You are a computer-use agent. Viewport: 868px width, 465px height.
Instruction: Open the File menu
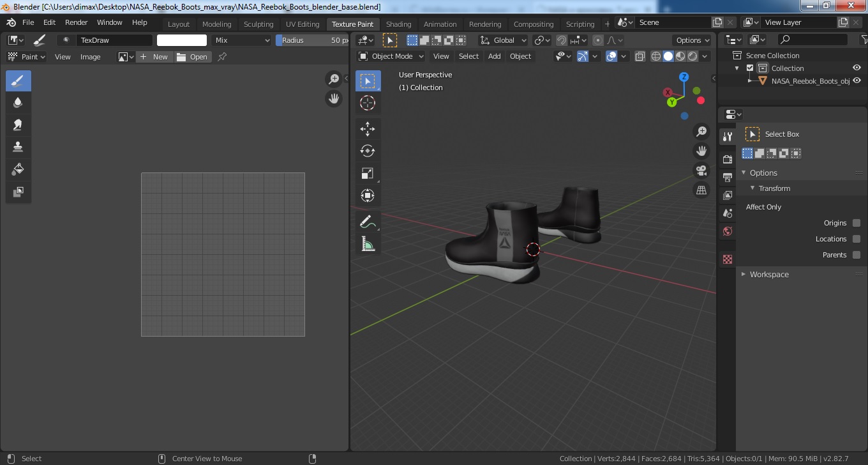click(x=28, y=22)
